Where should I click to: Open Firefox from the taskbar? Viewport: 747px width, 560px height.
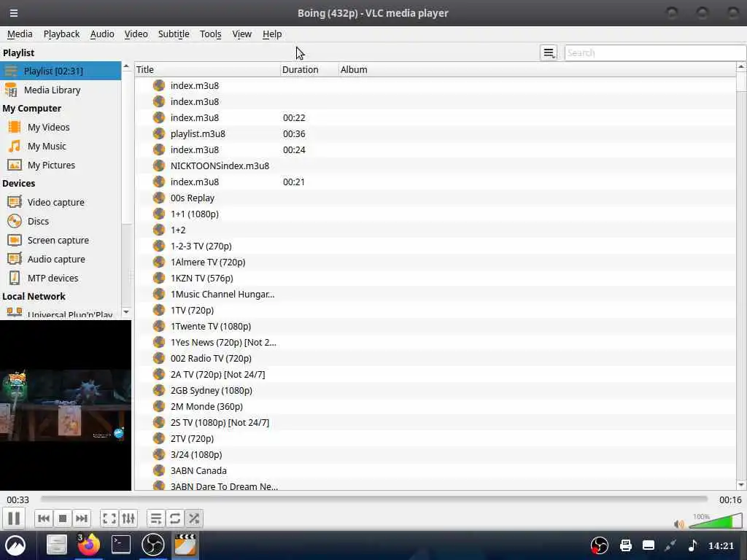(x=88, y=545)
